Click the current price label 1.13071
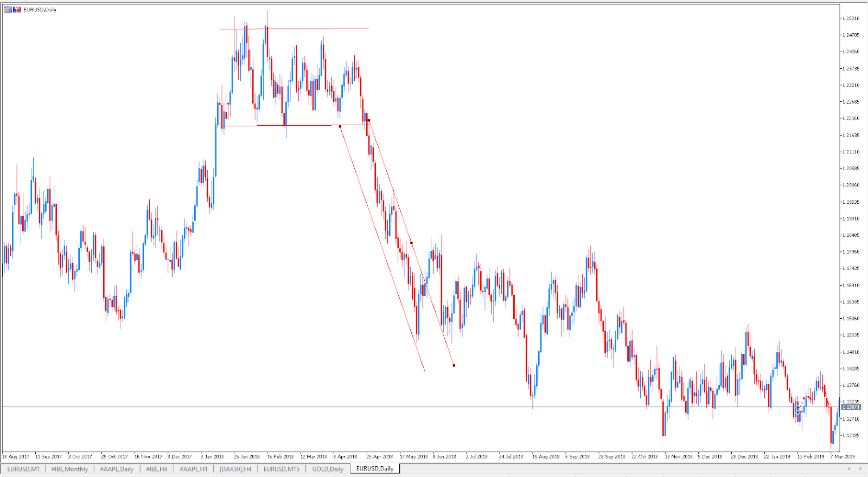Viewport: 868px width, 477px height. [x=851, y=407]
